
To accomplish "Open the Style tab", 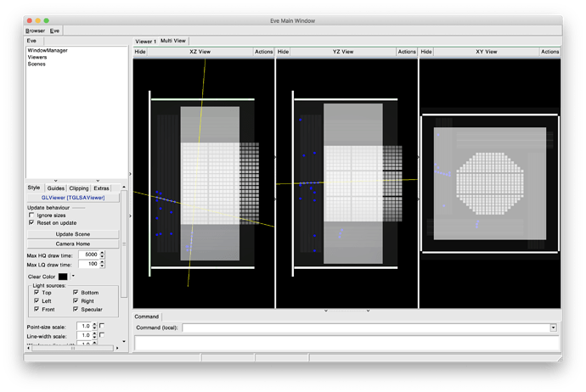I will pyautogui.click(x=34, y=188).
